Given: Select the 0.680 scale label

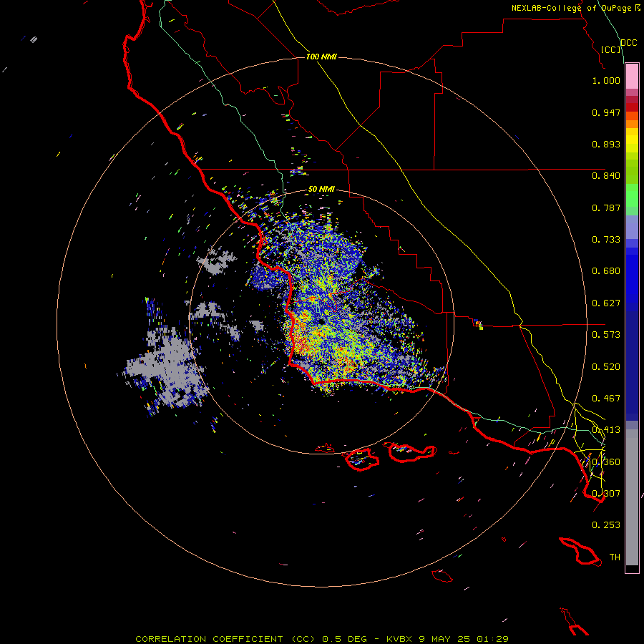Looking at the screenshot, I should pyautogui.click(x=606, y=271).
